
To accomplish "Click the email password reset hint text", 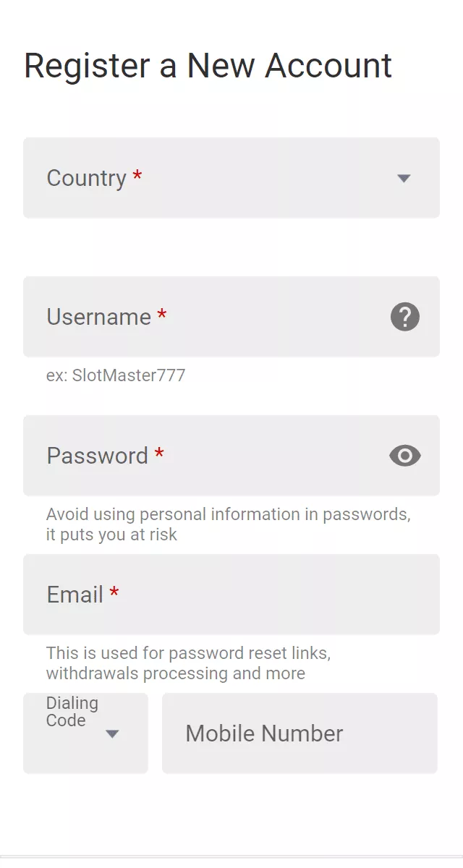I will click(x=188, y=663).
